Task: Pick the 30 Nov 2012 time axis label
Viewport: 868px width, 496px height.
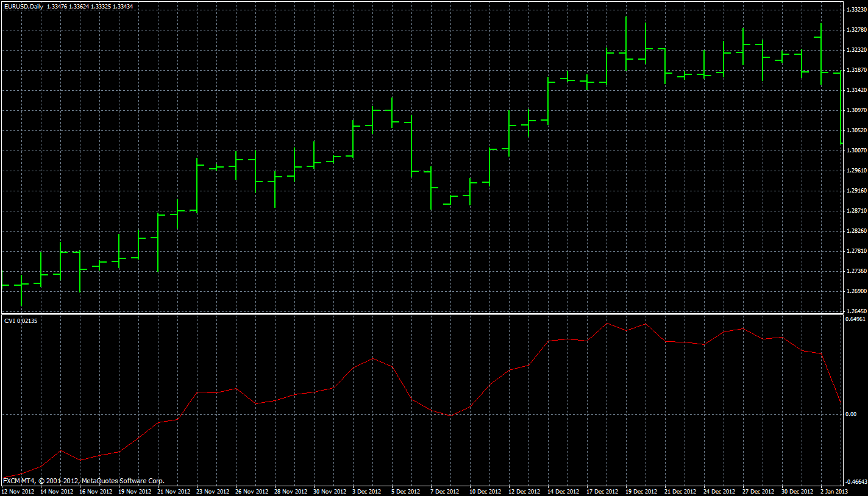Action: [x=330, y=491]
